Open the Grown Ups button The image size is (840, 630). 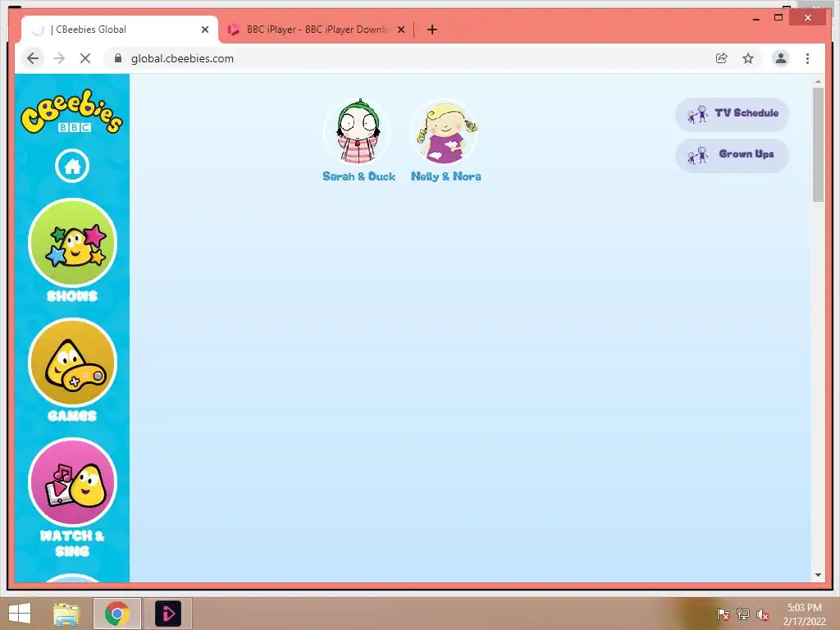pyautogui.click(x=732, y=155)
